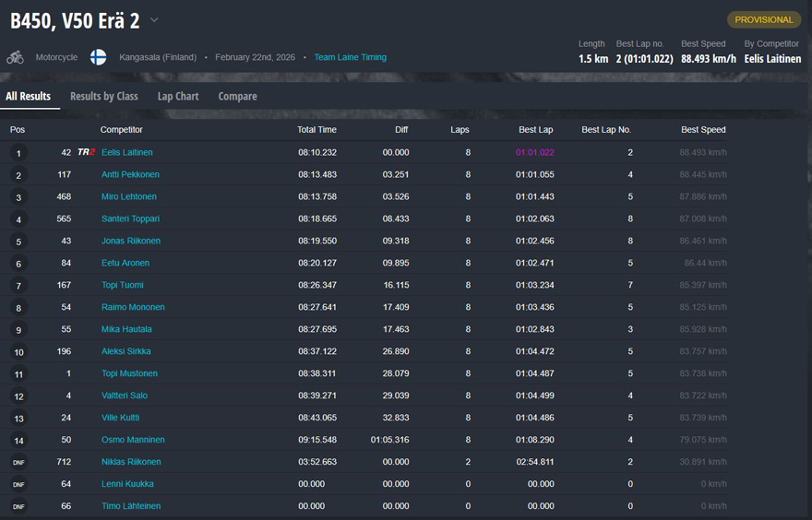Click the position 14 circle badge
812x520 pixels.
coord(18,441)
